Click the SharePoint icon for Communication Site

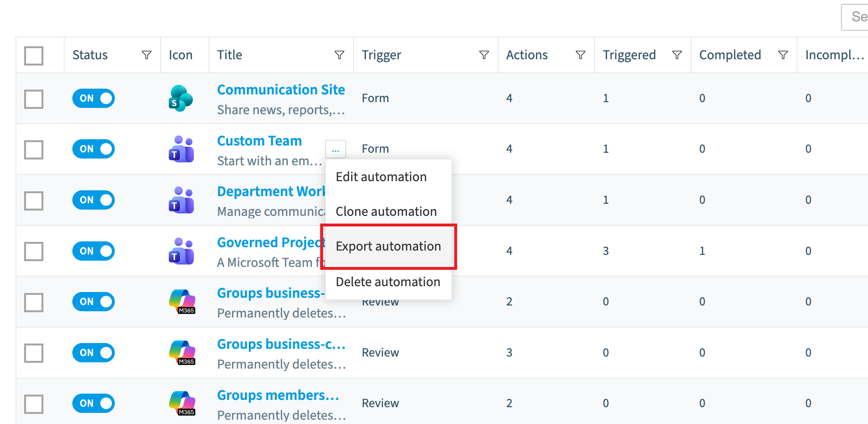point(181,98)
